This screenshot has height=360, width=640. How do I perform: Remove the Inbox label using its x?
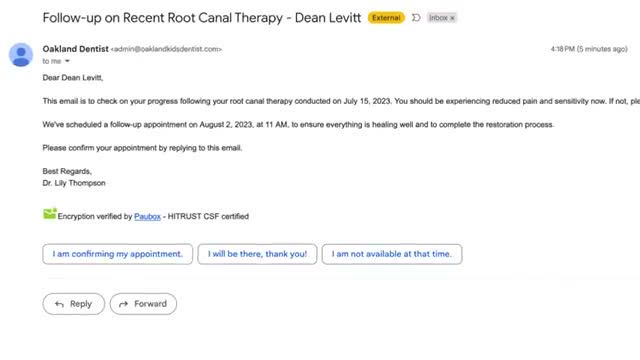[x=452, y=18]
